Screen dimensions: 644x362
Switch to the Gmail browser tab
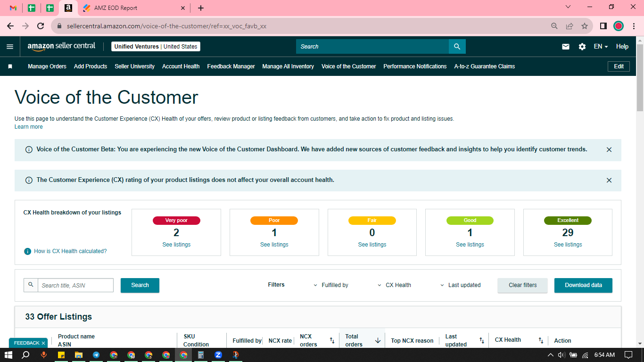click(13, 8)
